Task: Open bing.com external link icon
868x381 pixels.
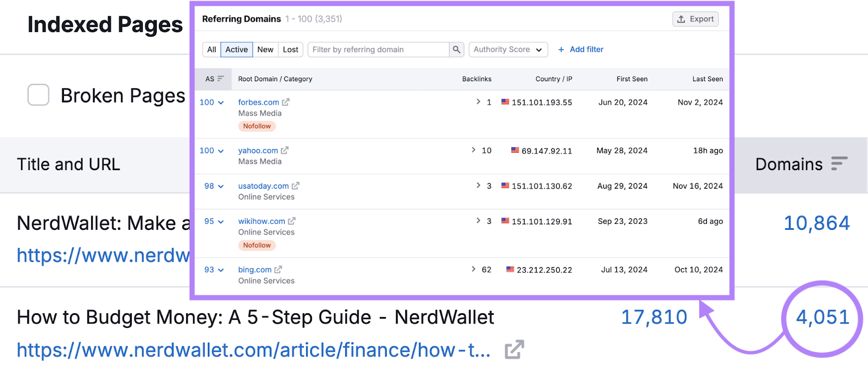Action: [x=278, y=269]
